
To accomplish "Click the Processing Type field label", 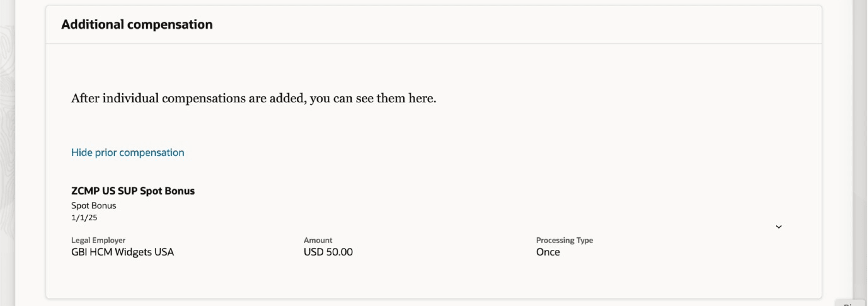I will (x=564, y=240).
